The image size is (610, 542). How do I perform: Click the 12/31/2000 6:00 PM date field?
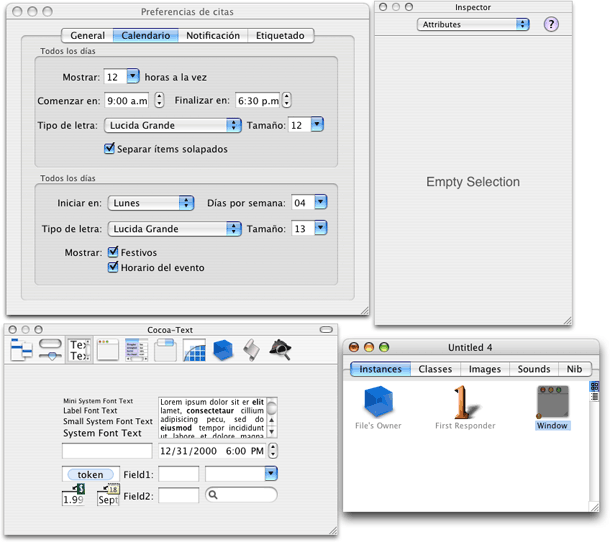[x=212, y=451]
